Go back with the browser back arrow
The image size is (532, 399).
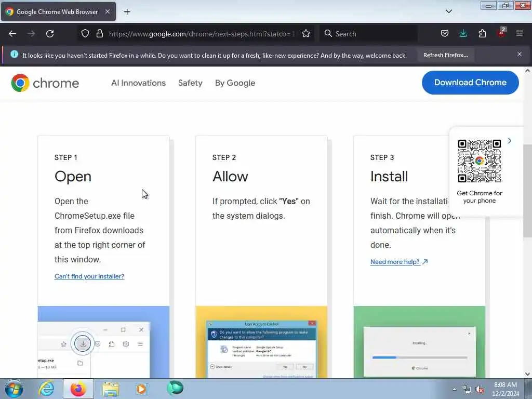(12, 34)
